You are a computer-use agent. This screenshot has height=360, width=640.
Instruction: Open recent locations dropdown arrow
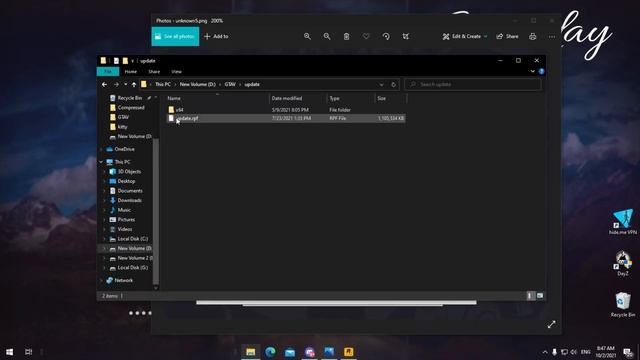[x=125, y=84]
